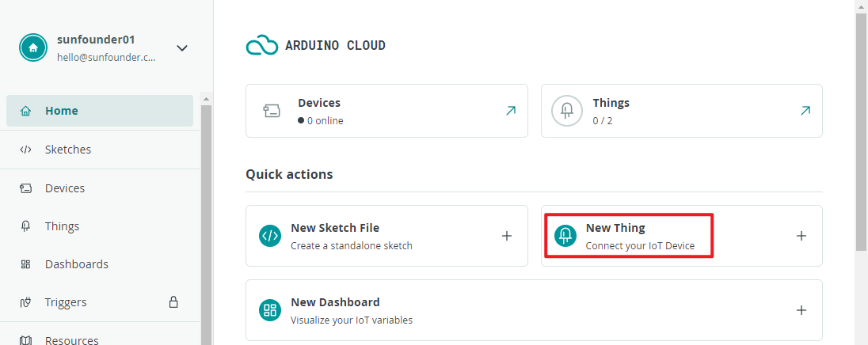The height and width of the screenshot is (345, 868).
Task: Click the Resources book icon
Action: 25,340
